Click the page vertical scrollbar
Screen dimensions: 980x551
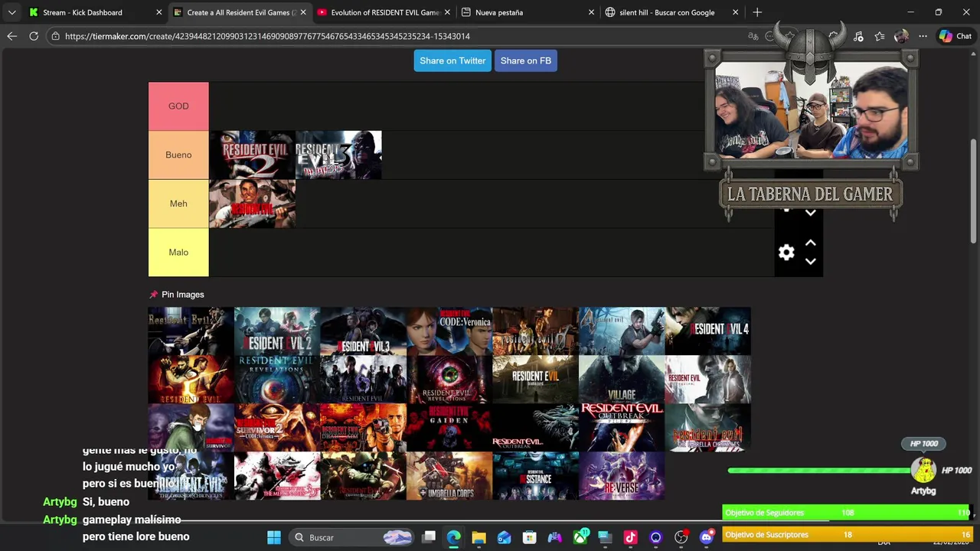pyautogui.click(x=974, y=191)
